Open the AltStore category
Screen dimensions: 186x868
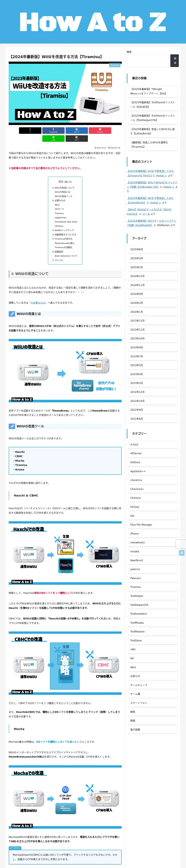click(x=153, y=462)
